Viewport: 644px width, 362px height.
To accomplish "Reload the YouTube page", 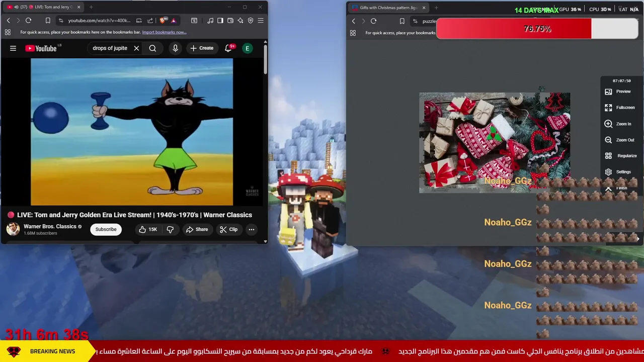I will tap(28, 21).
